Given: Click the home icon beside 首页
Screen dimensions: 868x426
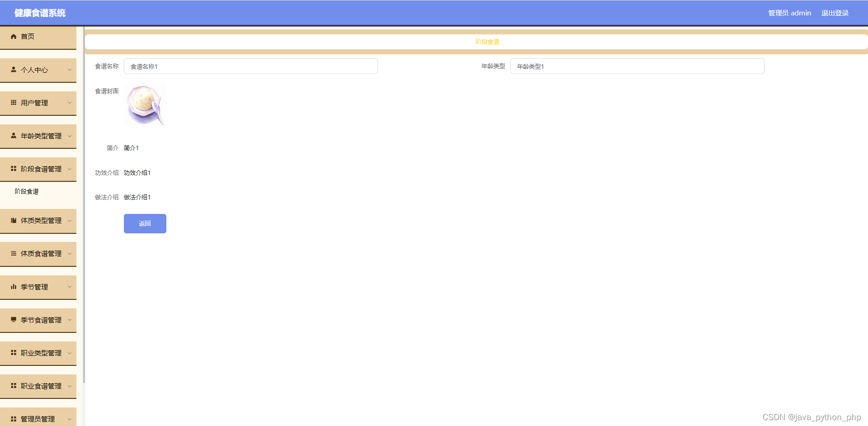Looking at the screenshot, I should click(14, 37).
